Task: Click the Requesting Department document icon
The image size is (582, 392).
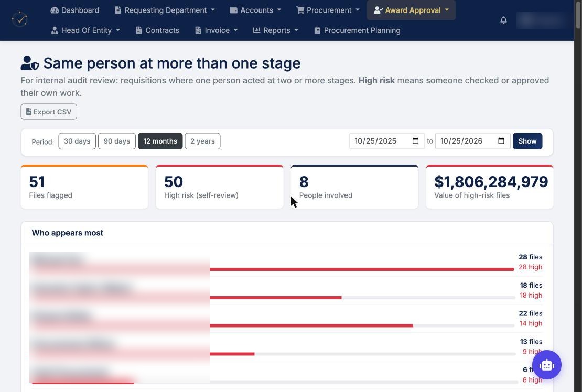Action: tap(118, 10)
